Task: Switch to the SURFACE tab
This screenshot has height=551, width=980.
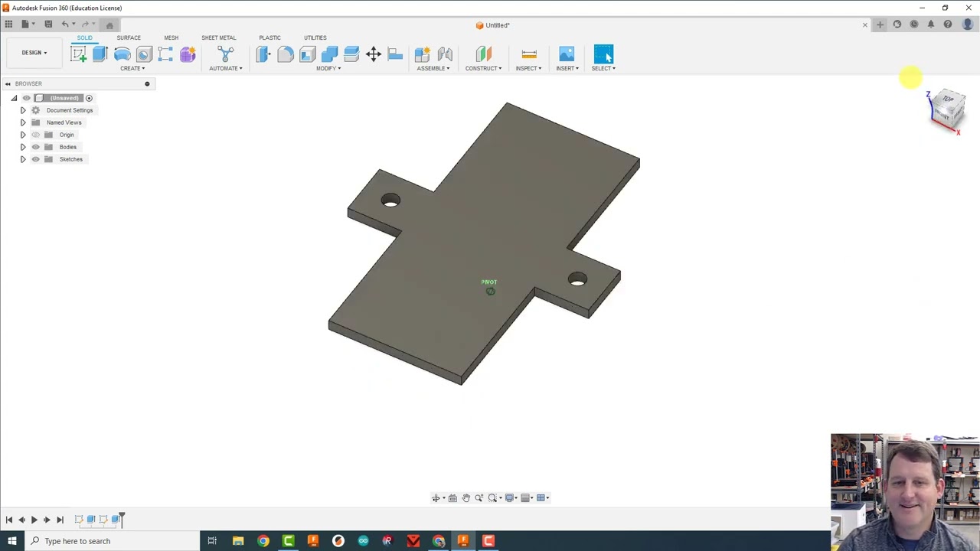Action: 129,37
